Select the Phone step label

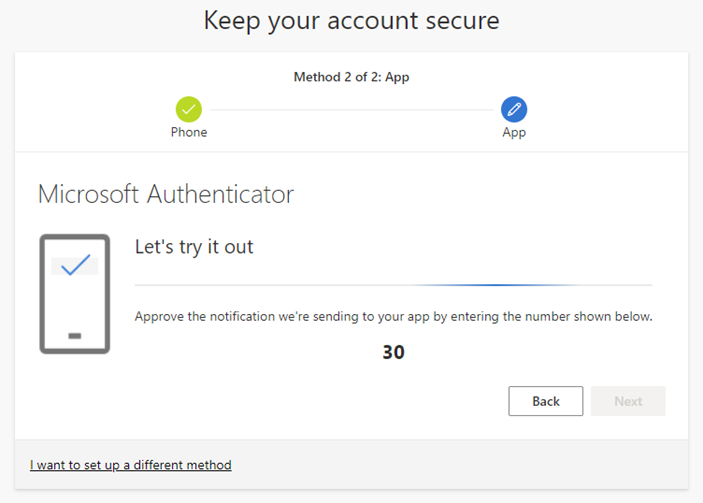(189, 132)
